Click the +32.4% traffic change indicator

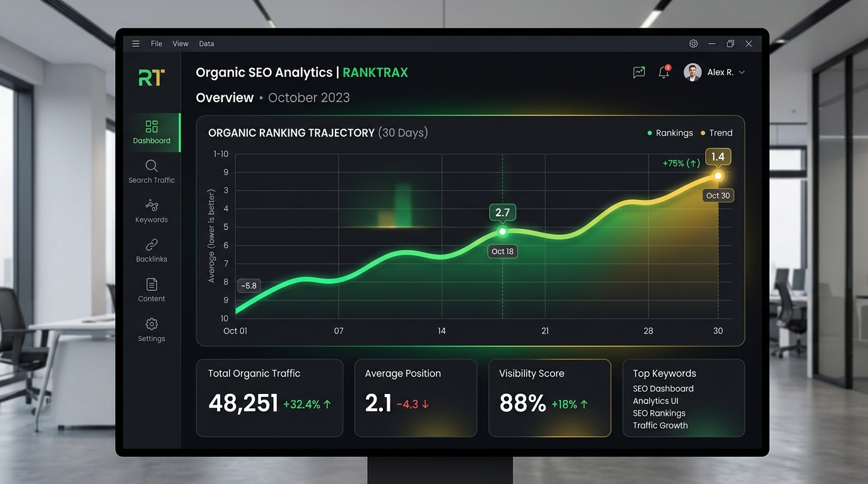click(x=307, y=405)
